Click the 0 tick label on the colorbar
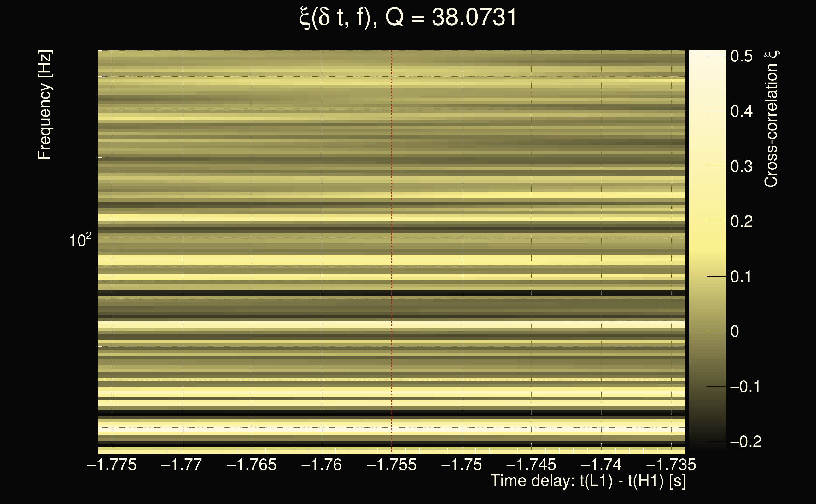The width and height of the screenshot is (816, 504). pyautogui.click(x=735, y=331)
